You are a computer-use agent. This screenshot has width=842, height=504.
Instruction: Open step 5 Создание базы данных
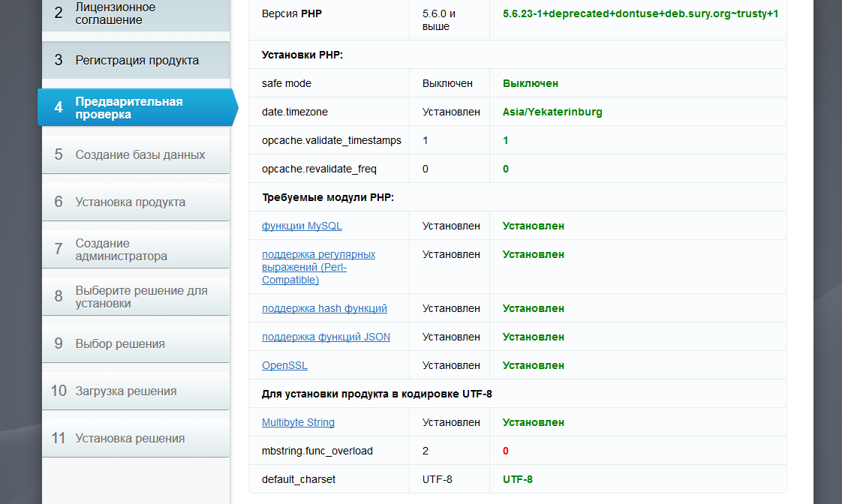coord(140,154)
